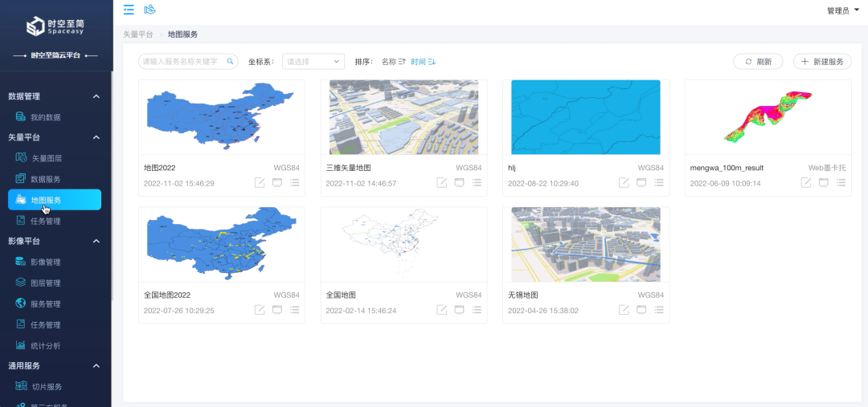Click the 时空至简云平台 heading text
Screen dimensions: 868x407
click(56, 56)
